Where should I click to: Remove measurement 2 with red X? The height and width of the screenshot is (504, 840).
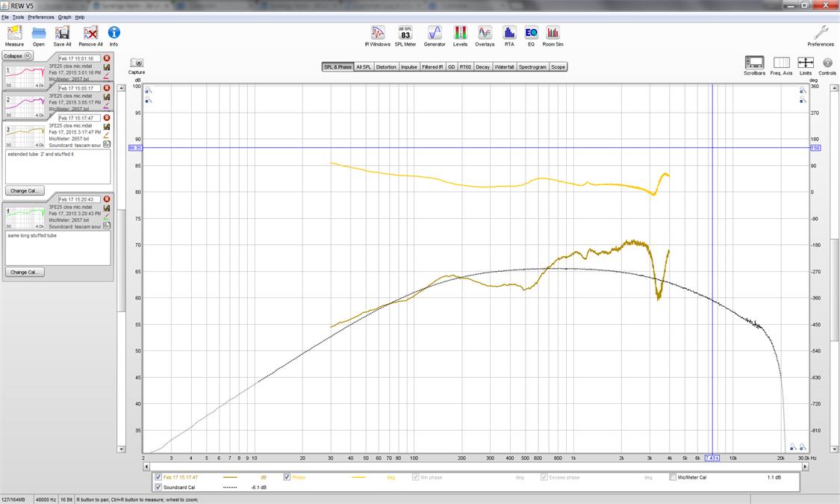click(x=107, y=88)
